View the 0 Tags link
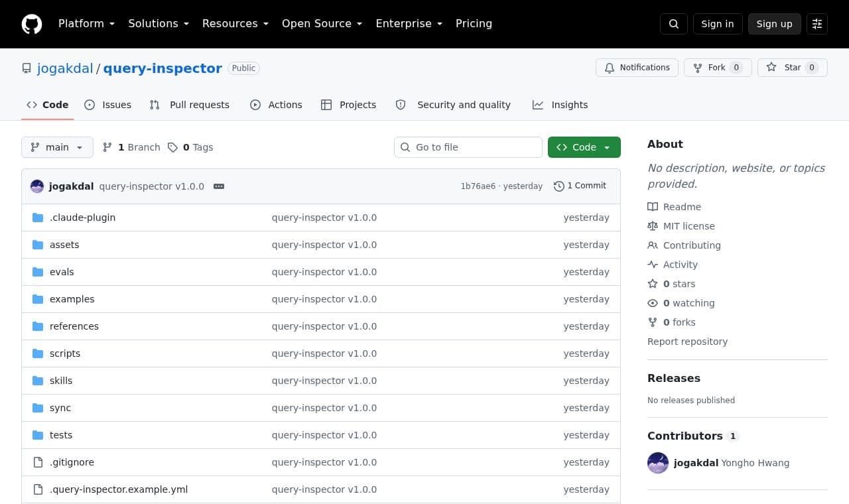 190,147
